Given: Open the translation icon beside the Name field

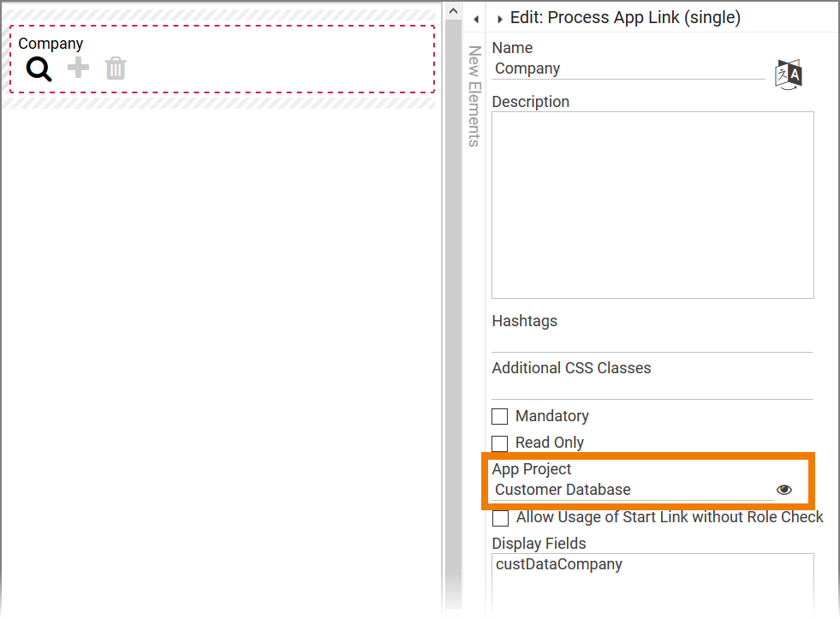Looking at the screenshot, I should 788,74.
